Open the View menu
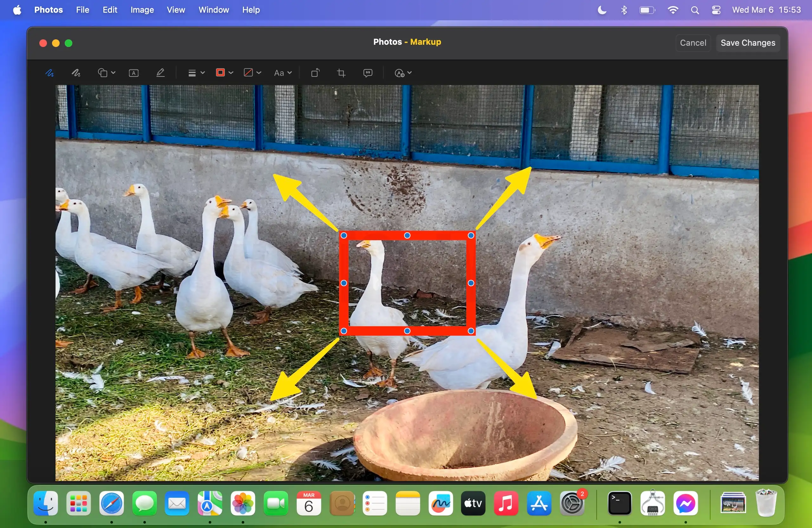 tap(176, 10)
